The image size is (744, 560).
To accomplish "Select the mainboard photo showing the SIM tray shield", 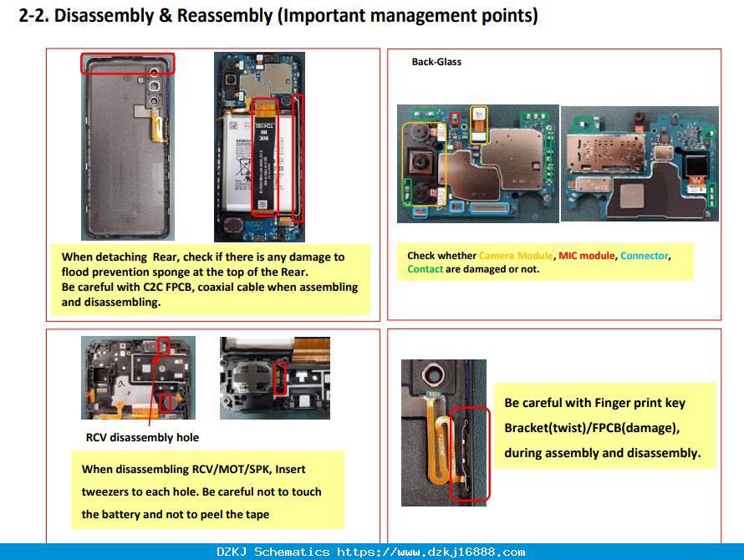I will pyautogui.click(x=640, y=164).
